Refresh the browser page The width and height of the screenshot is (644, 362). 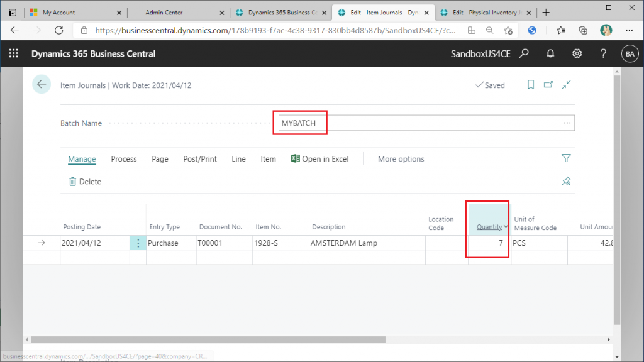(59, 30)
